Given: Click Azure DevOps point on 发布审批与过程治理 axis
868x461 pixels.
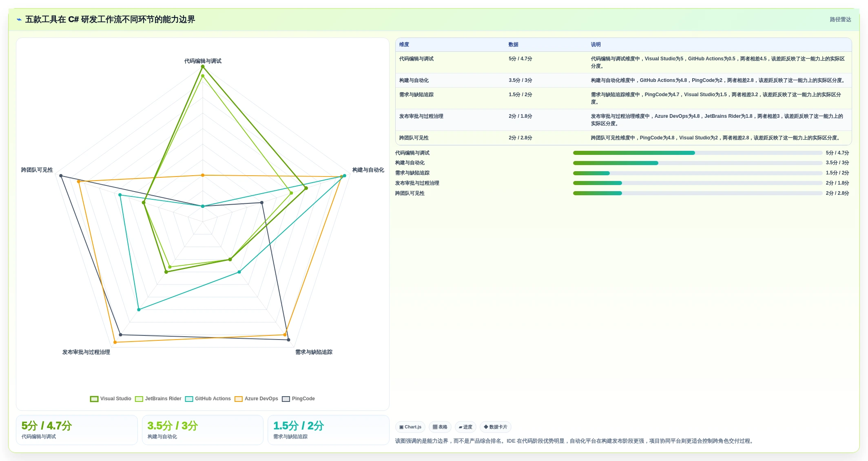Looking at the screenshot, I should click(x=115, y=342).
